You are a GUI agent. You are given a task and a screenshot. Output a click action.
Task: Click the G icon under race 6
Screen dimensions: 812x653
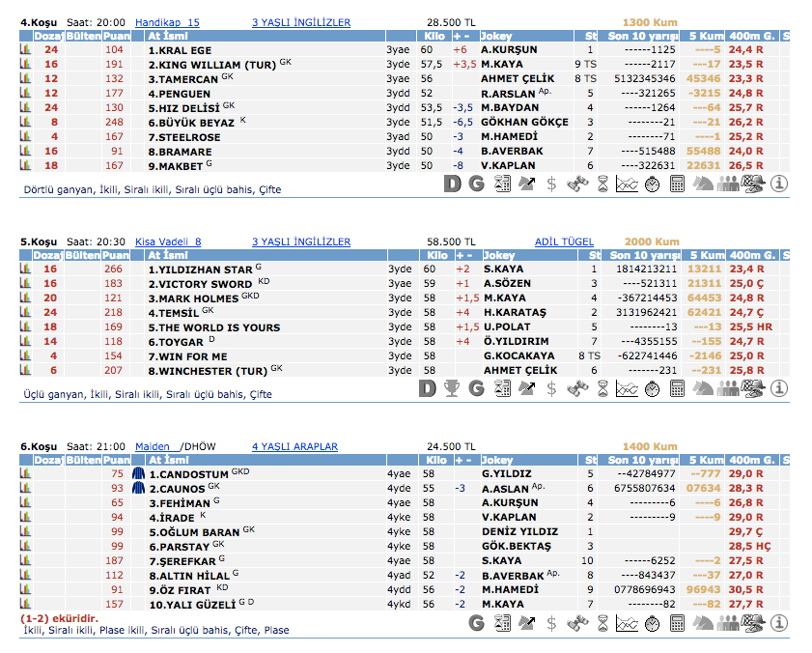476,623
